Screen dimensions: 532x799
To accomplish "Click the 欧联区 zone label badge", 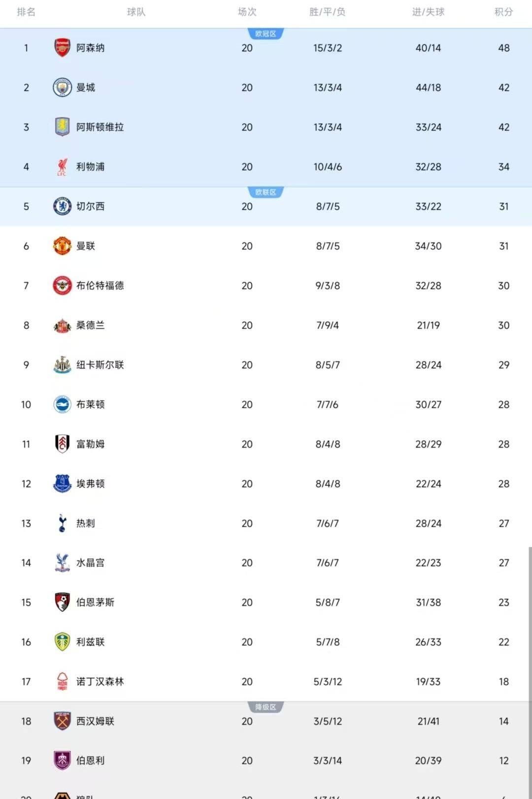I will tap(266, 192).
